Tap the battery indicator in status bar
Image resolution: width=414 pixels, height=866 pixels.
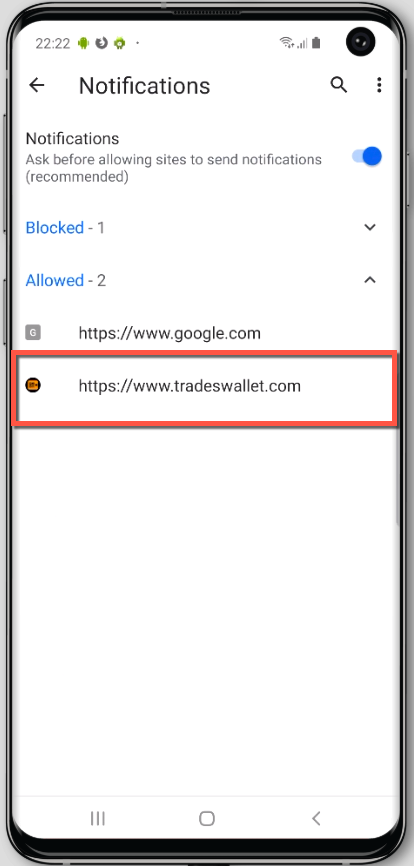pyautogui.click(x=317, y=43)
